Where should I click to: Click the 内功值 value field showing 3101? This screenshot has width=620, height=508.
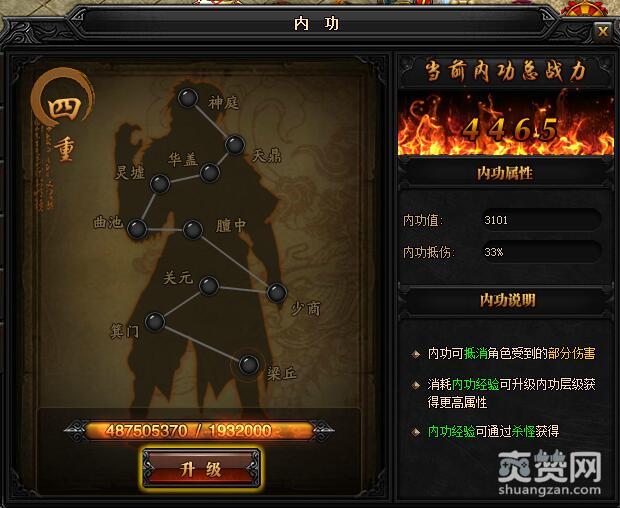point(540,220)
